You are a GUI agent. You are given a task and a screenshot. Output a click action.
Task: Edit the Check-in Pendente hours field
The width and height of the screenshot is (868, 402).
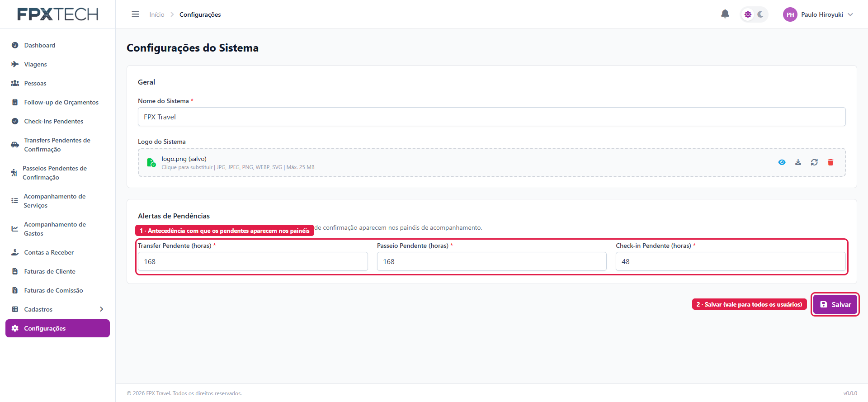(x=730, y=261)
